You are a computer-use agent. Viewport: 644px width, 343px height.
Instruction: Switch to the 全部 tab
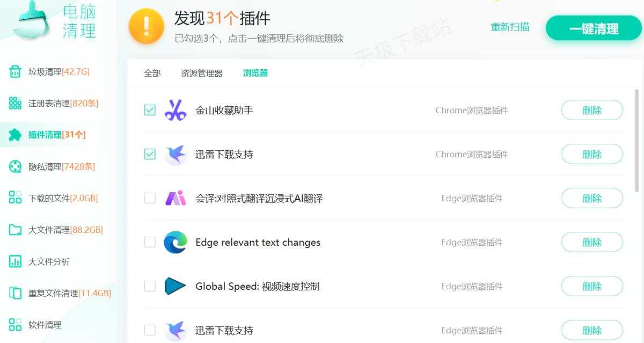click(152, 73)
